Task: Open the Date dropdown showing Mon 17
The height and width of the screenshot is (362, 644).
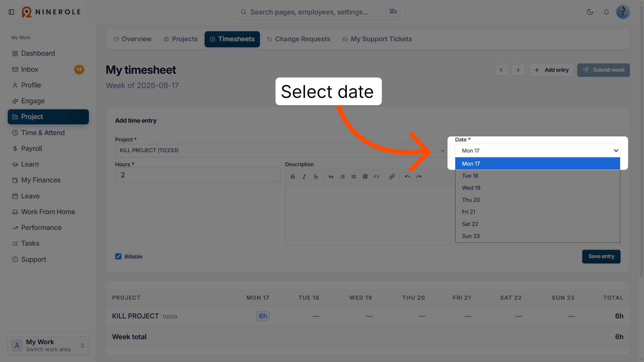Action: click(538, 151)
